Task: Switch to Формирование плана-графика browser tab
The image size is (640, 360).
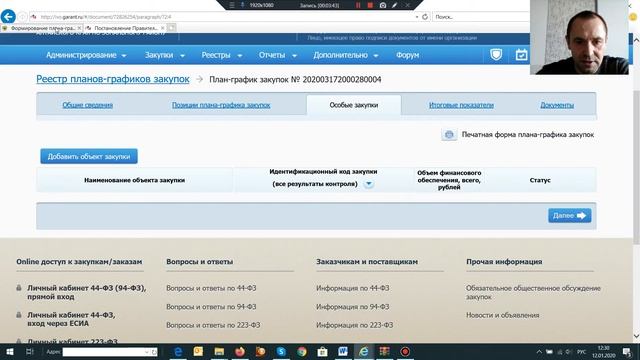Action: point(41,28)
